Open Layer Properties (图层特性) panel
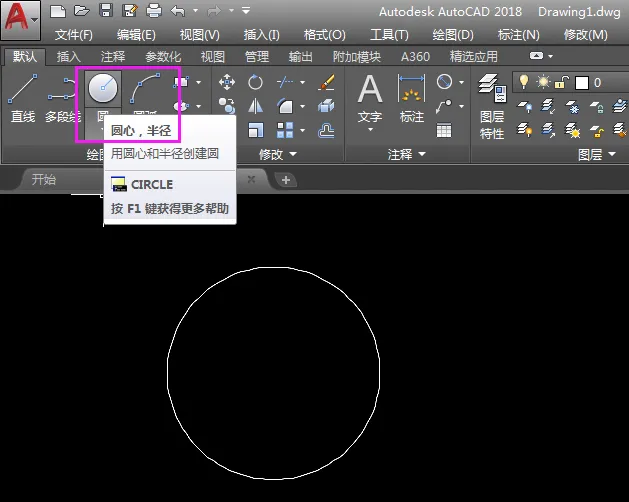Image resolution: width=629 pixels, height=502 pixels. (492, 106)
